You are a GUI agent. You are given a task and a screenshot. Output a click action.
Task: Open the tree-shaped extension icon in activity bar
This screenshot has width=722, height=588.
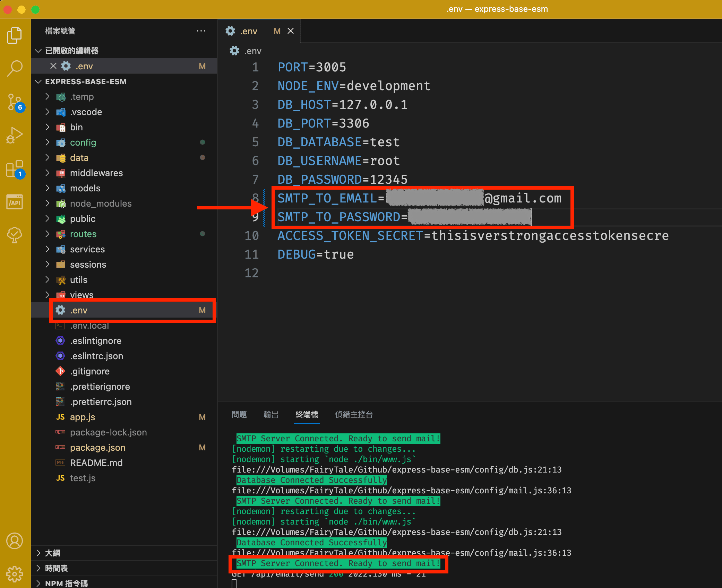pyautogui.click(x=15, y=235)
